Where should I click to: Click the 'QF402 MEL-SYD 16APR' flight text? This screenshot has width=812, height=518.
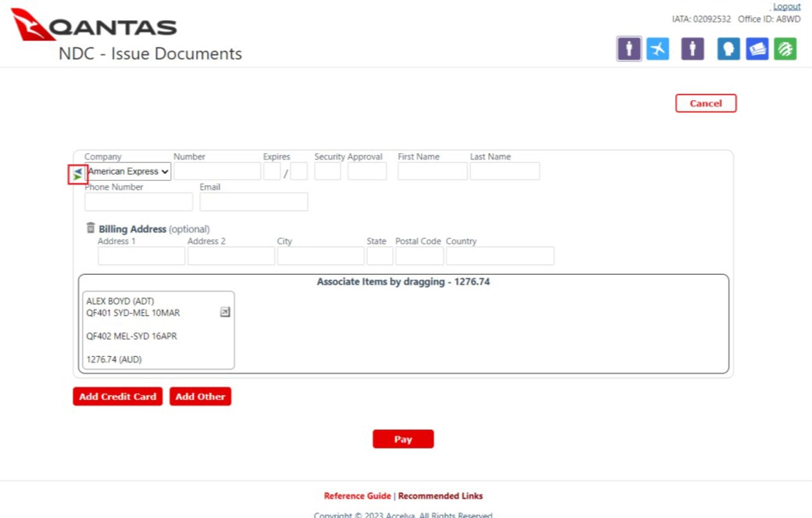pyautogui.click(x=132, y=336)
